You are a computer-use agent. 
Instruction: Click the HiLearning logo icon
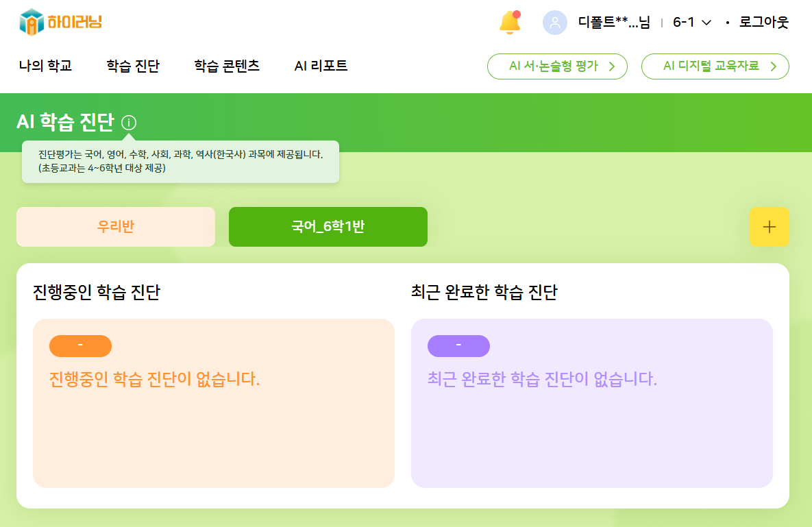[32, 22]
